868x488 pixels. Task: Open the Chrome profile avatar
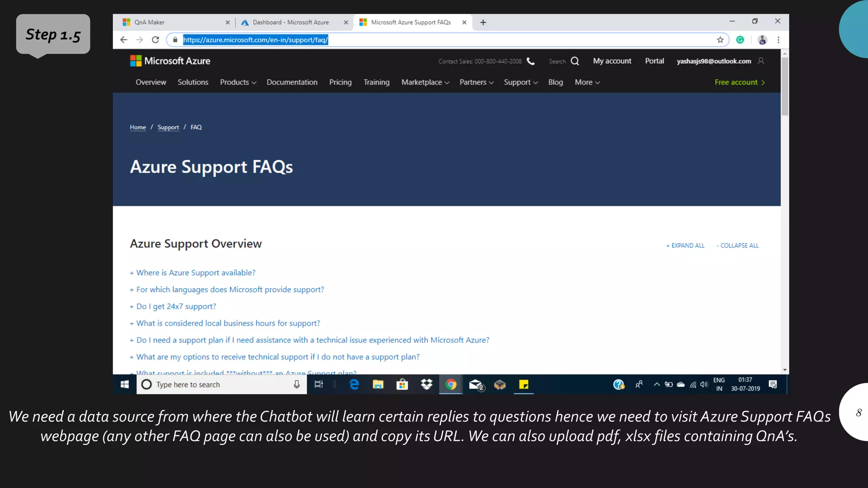[x=762, y=40]
